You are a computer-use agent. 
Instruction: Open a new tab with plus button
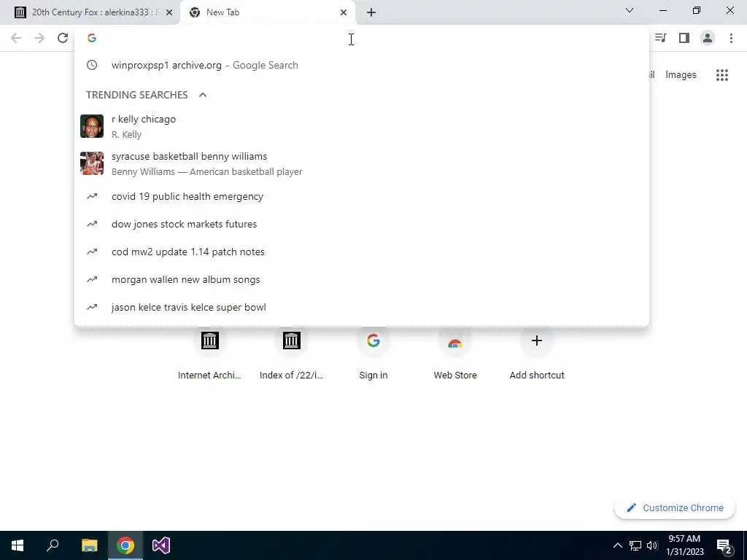(371, 12)
